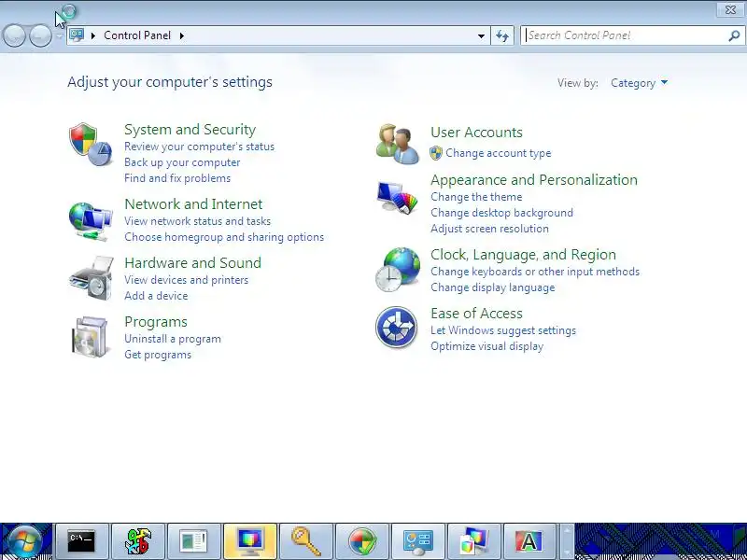Open Clock, Language, and Region category

tap(524, 255)
